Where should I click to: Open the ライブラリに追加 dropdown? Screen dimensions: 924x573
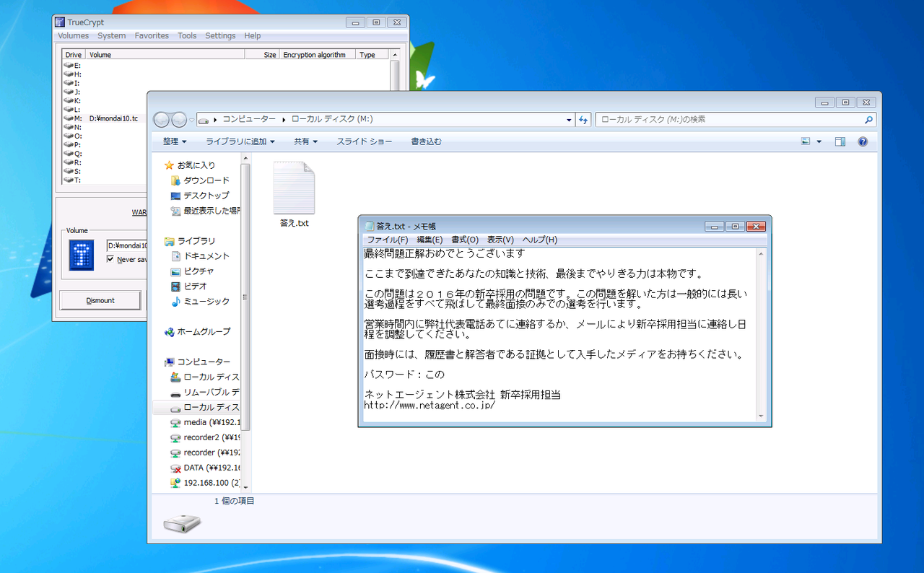[x=241, y=141]
